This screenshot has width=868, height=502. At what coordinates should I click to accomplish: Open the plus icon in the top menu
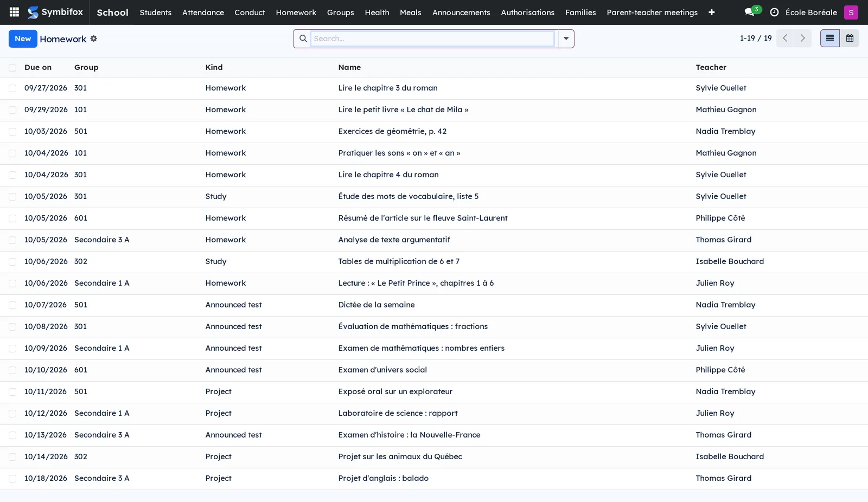[x=711, y=12]
